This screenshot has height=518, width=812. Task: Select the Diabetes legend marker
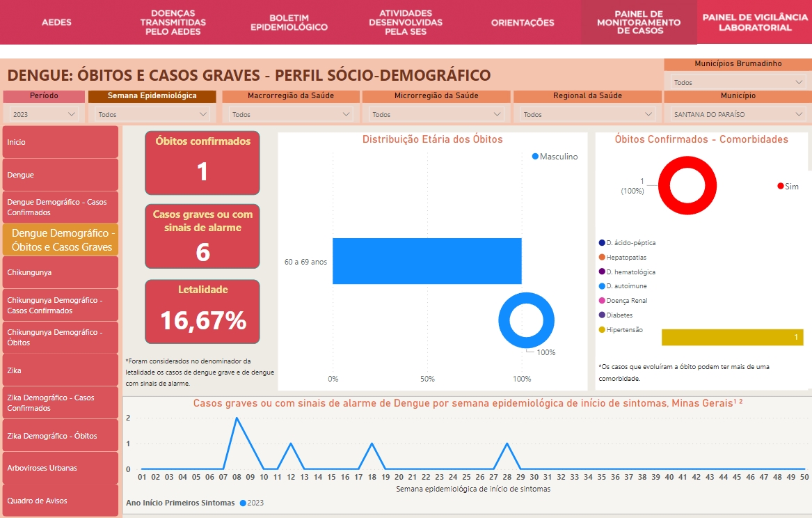(x=601, y=315)
